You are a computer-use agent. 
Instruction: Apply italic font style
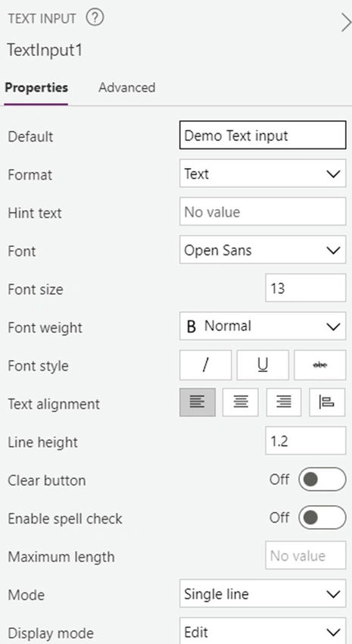(x=205, y=364)
